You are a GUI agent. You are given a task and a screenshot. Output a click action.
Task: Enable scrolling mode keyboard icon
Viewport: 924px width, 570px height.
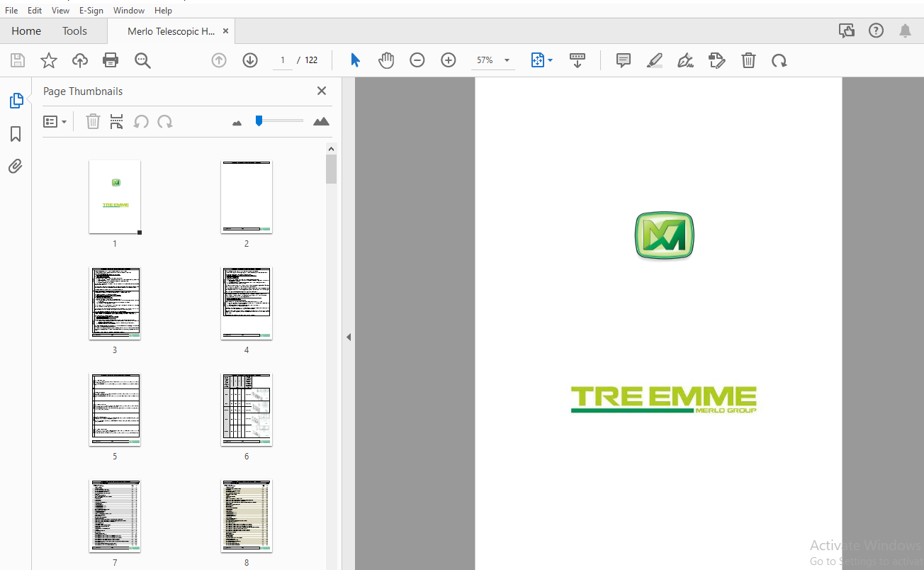(577, 60)
